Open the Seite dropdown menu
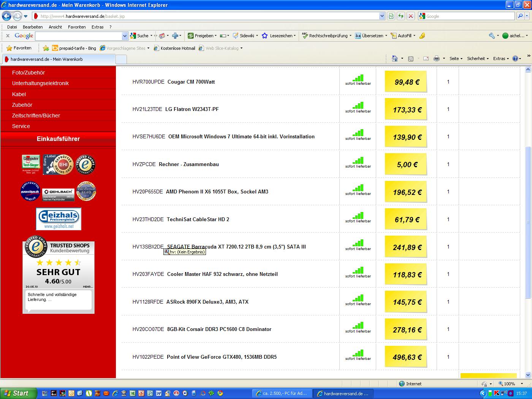 pos(456,59)
